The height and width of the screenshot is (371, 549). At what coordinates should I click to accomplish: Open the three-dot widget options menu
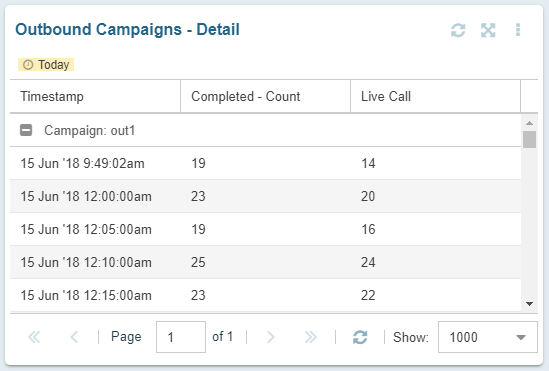pos(518,30)
